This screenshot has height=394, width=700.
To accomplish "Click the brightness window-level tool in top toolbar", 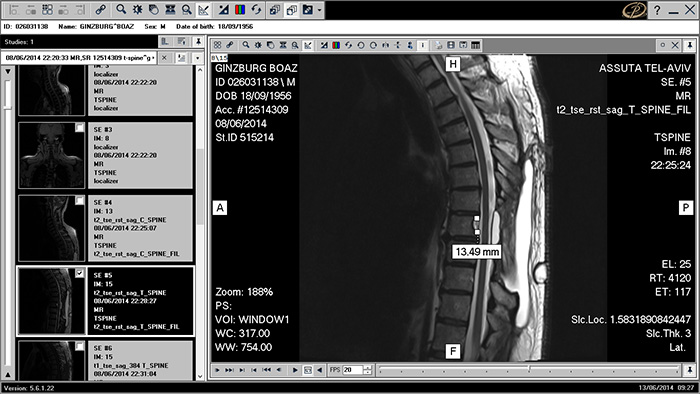I will tap(138, 9).
